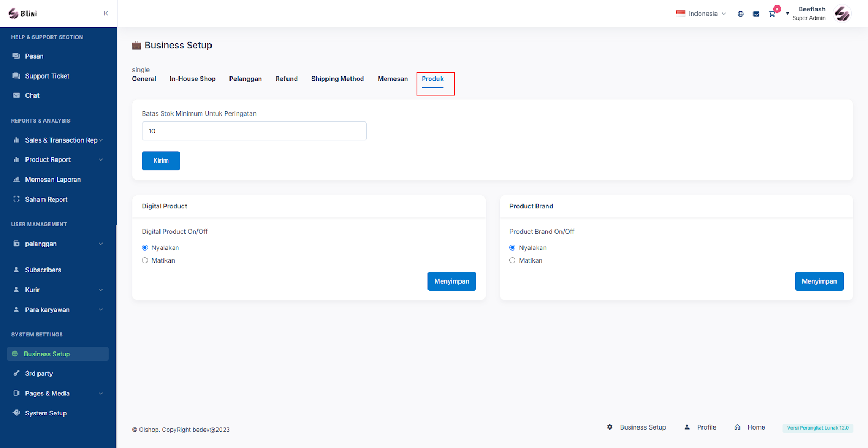Viewport: 868px width, 448px height.
Task: Click the Subscribers person icon
Action: coord(16,270)
